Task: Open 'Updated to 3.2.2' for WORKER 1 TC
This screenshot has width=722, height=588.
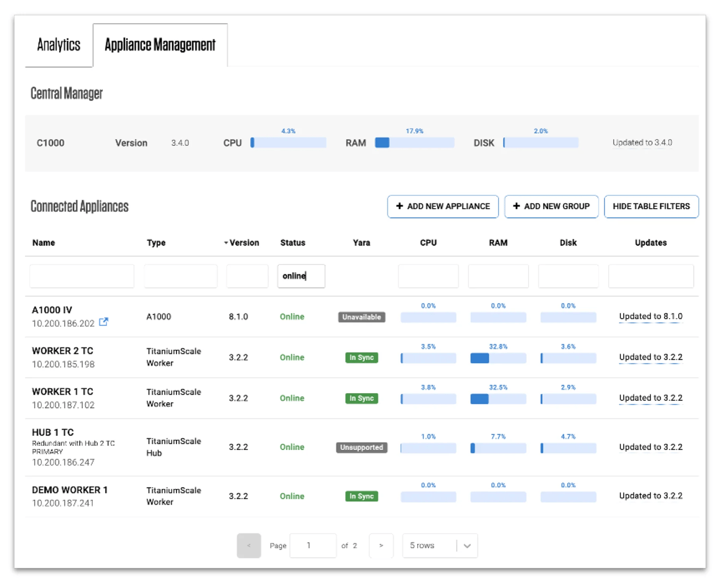Action: tap(651, 398)
